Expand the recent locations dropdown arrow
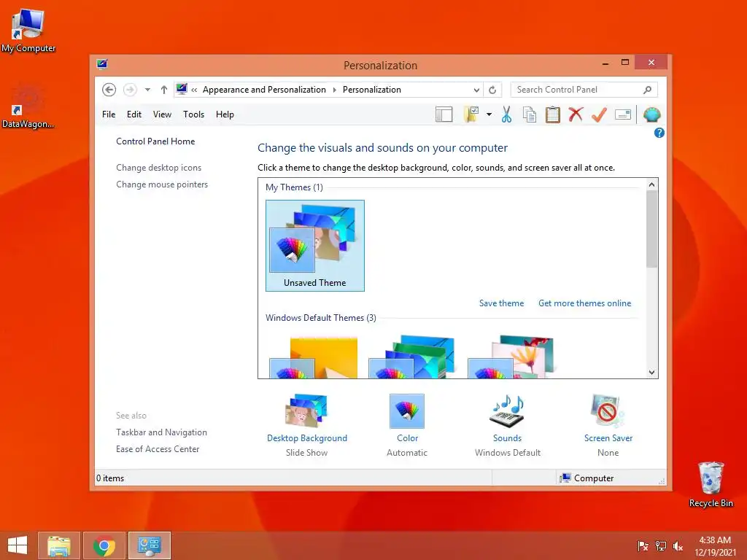 coord(147,90)
